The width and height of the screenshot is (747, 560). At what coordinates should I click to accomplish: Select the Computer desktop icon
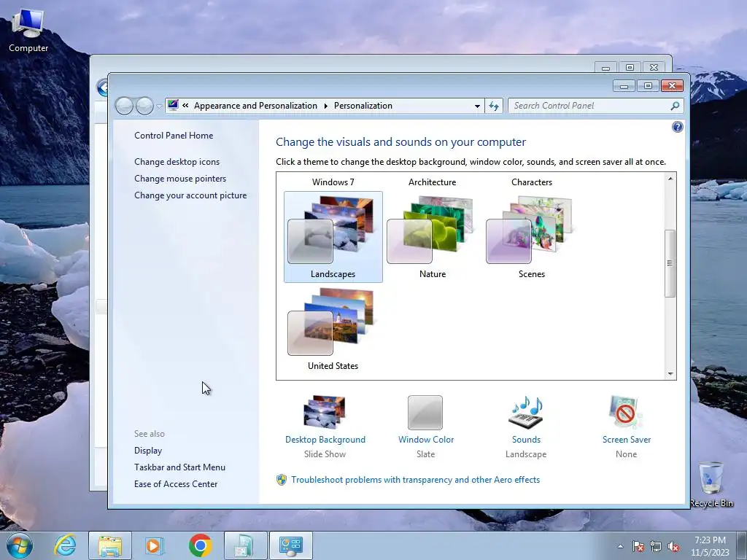[28, 30]
